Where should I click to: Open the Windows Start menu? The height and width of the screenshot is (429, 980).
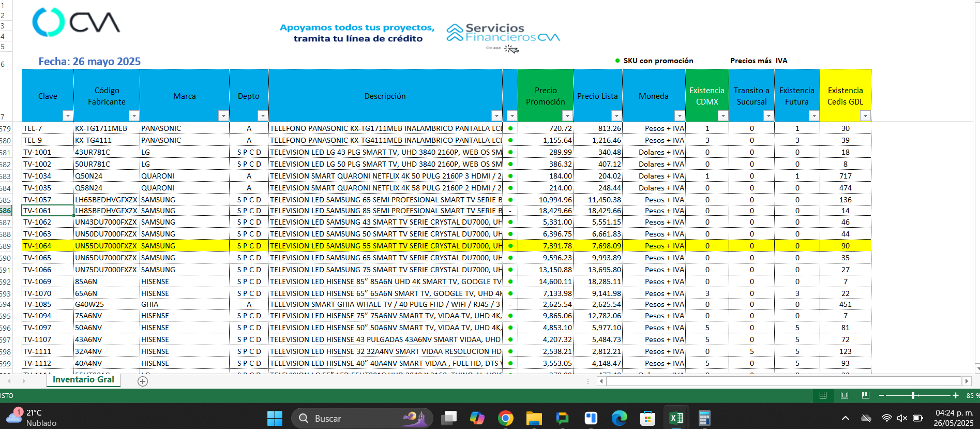tap(275, 418)
